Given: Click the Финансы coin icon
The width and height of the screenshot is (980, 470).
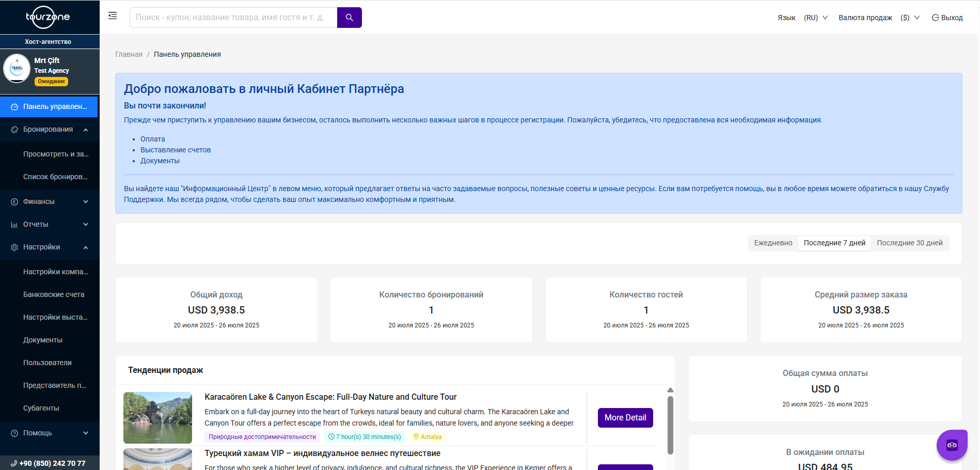Looking at the screenshot, I should (x=14, y=202).
